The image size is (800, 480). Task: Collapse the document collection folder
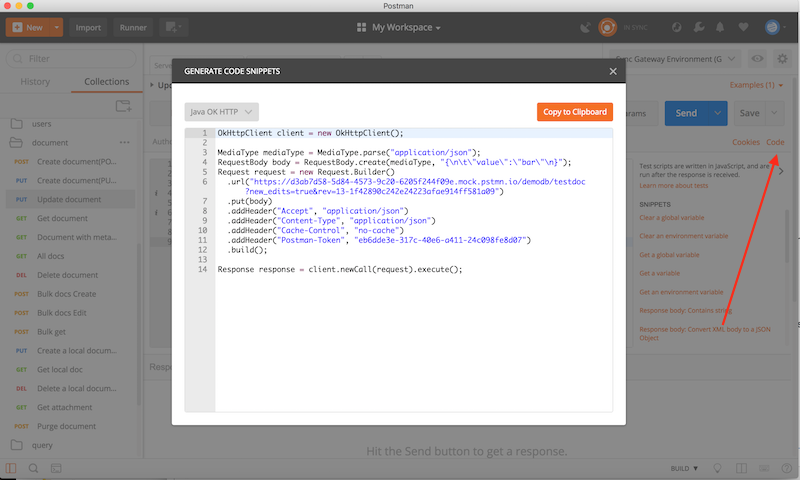(50, 143)
